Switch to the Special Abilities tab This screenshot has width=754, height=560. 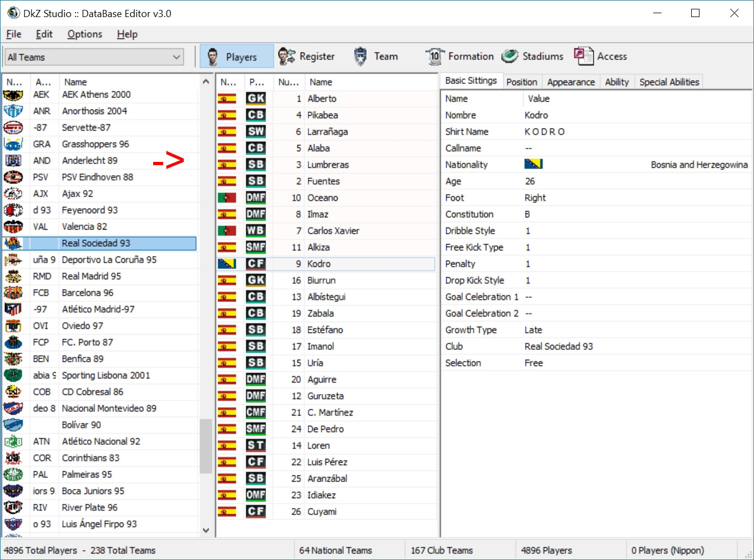[669, 82]
